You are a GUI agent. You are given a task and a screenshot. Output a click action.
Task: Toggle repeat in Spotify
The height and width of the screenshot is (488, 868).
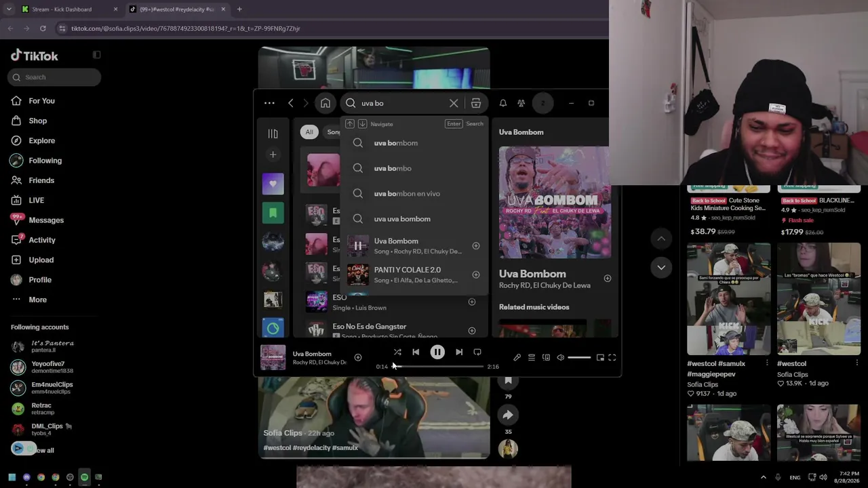tap(477, 352)
